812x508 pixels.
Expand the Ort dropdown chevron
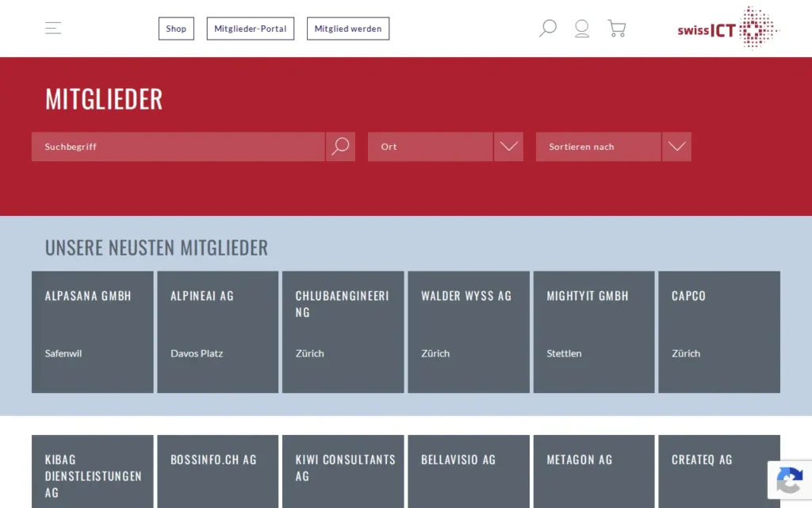pos(508,146)
